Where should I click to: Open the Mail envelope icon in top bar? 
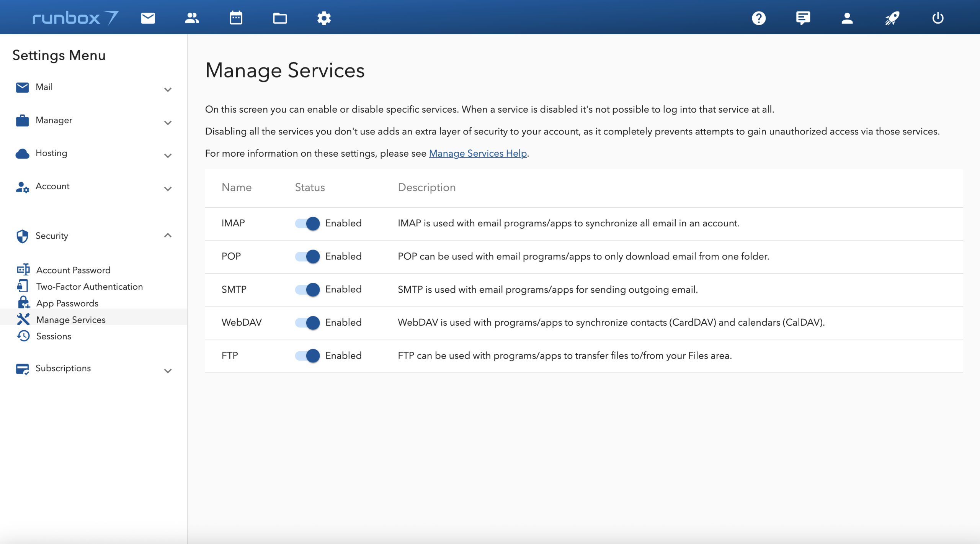click(x=148, y=18)
